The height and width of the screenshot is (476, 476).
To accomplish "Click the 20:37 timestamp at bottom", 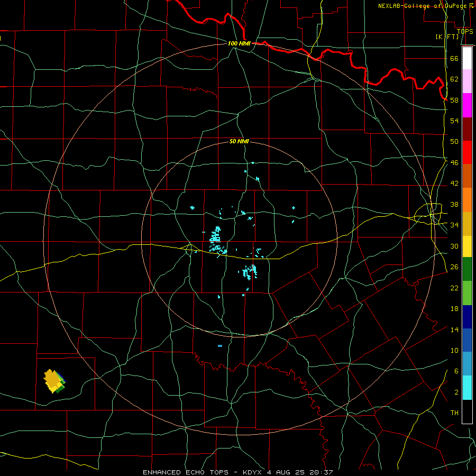I will coord(321,472).
